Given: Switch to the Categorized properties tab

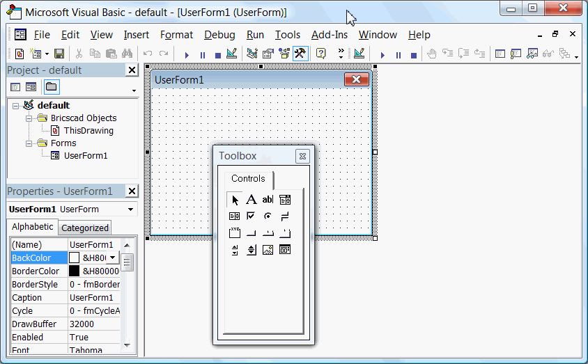Looking at the screenshot, I should click(85, 228).
